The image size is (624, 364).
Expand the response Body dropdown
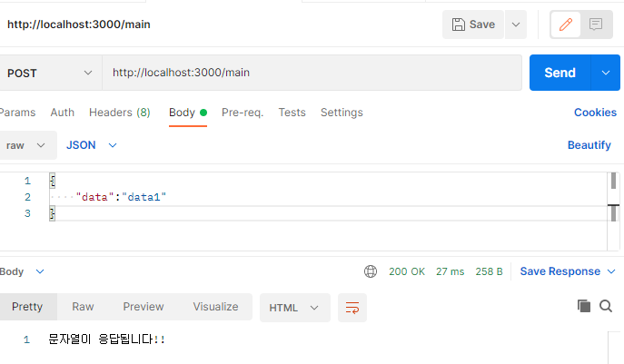pyautogui.click(x=22, y=271)
